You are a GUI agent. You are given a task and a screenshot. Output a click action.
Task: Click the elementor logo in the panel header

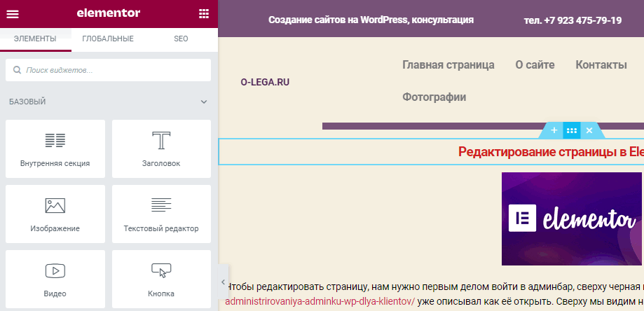tap(109, 13)
